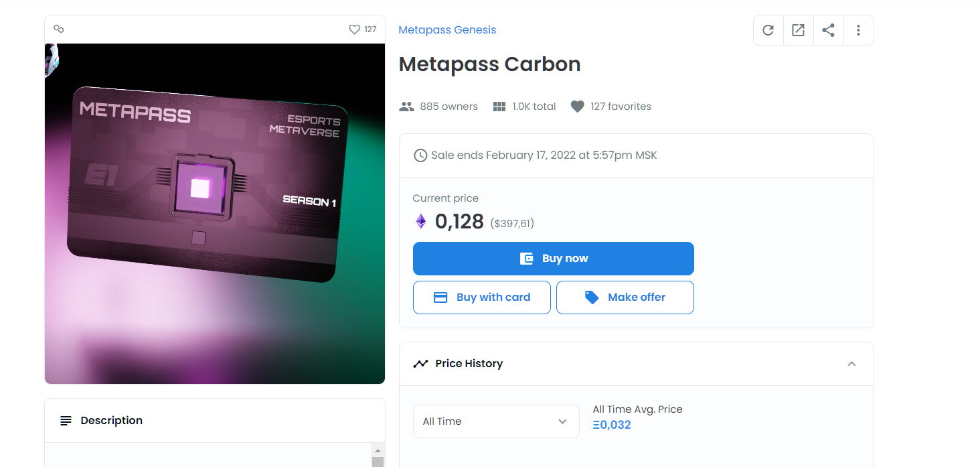Click the Buy now button
This screenshot has height=467, width=980.
coord(554,259)
